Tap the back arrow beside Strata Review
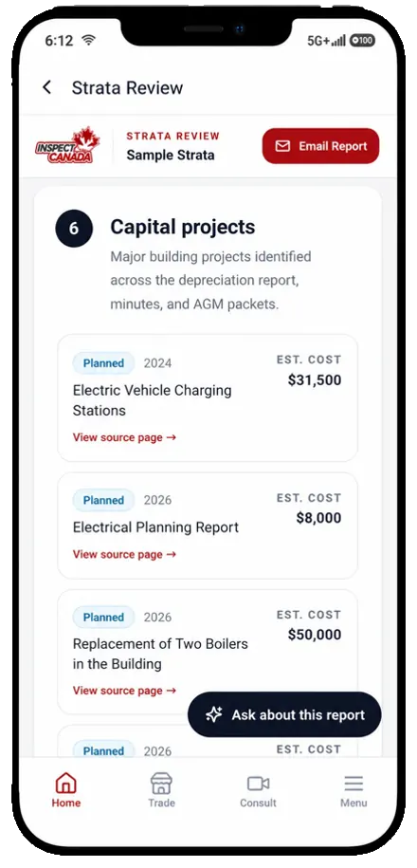 [47, 87]
